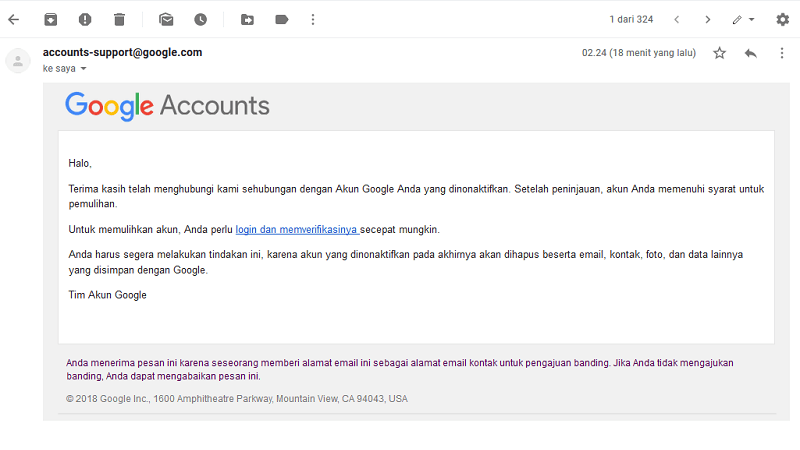Viewport: 800px width, 450px height.
Task: Open input tools pencil dropdown
Action: [743, 20]
